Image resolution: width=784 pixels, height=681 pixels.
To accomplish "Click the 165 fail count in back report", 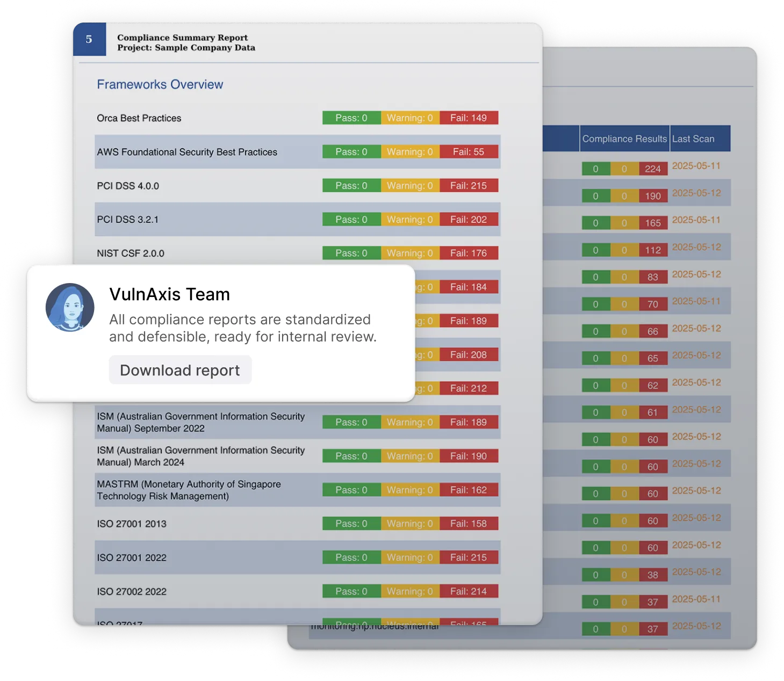I will (653, 223).
